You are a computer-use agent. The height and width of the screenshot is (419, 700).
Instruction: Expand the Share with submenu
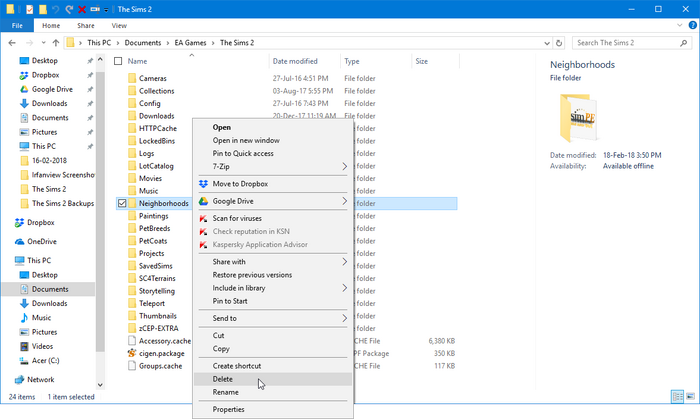[344, 262]
